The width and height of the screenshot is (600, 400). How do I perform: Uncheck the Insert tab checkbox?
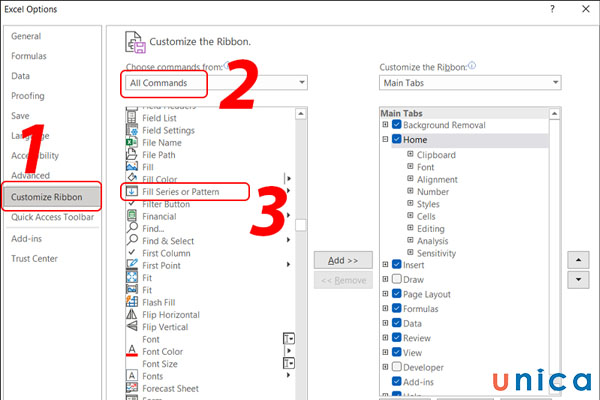pos(397,264)
